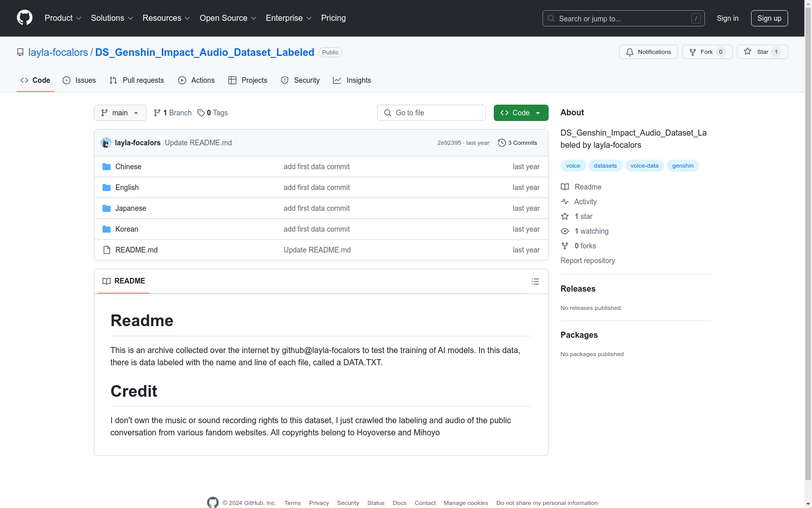Expand the Solutions menu
Image resolution: width=812 pixels, height=508 pixels.
coord(112,18)
